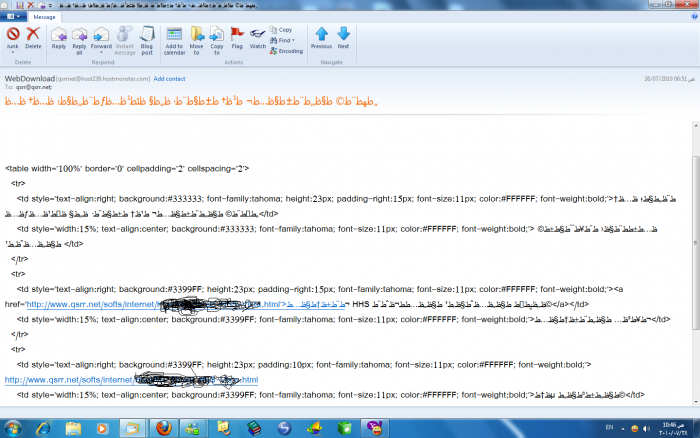The image size is (700, 438).
Task: Add the message to calendar
Action: [x=174, y=38]
